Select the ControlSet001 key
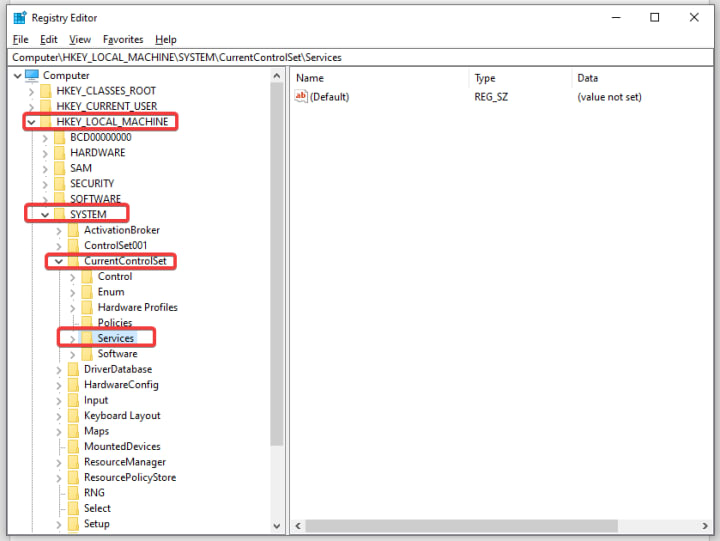 (115, 245)
